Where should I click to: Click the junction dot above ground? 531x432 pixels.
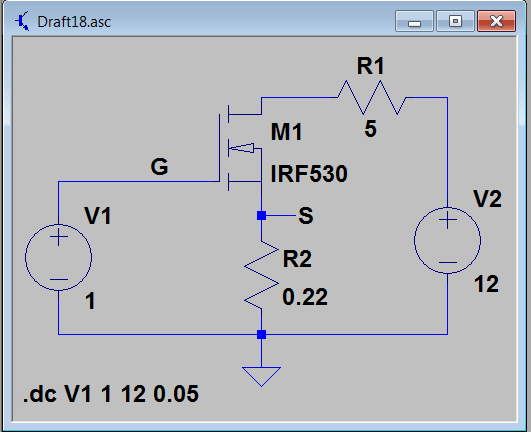261,334
